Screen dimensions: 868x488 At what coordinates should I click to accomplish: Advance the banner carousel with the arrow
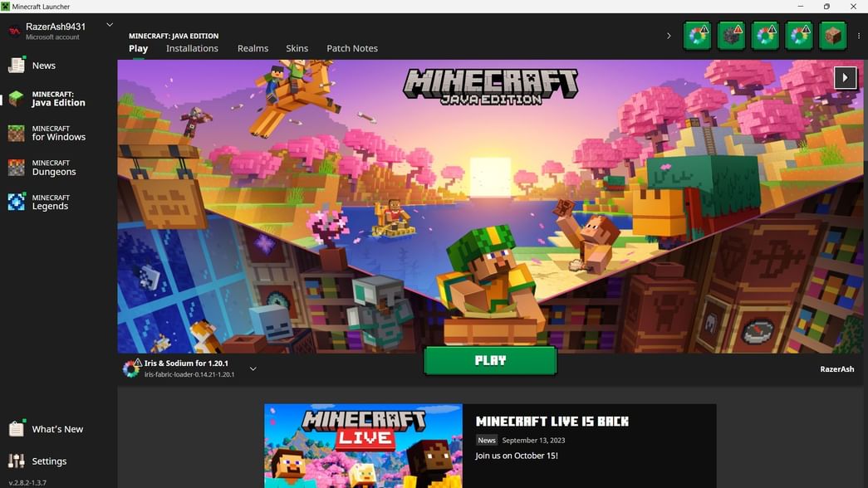pyautogui.click(x=845, y=77)
